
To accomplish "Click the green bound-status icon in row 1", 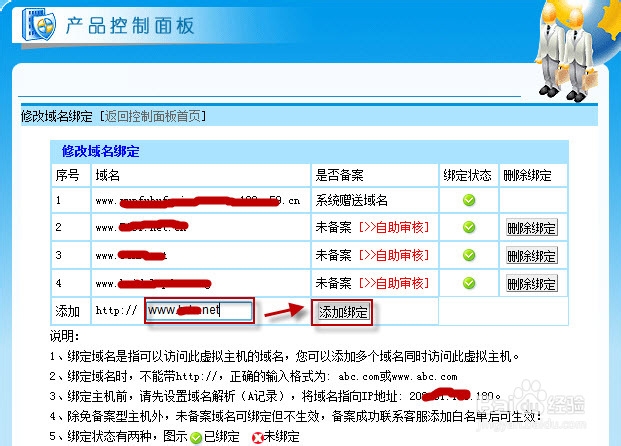I will pos(469,200).
